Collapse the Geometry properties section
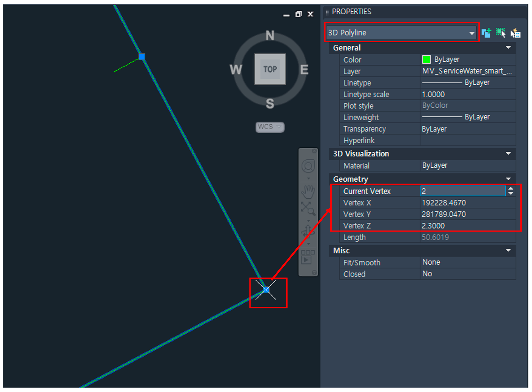The height and width of the screenshot is (392, 532). [x=508, y=179]
